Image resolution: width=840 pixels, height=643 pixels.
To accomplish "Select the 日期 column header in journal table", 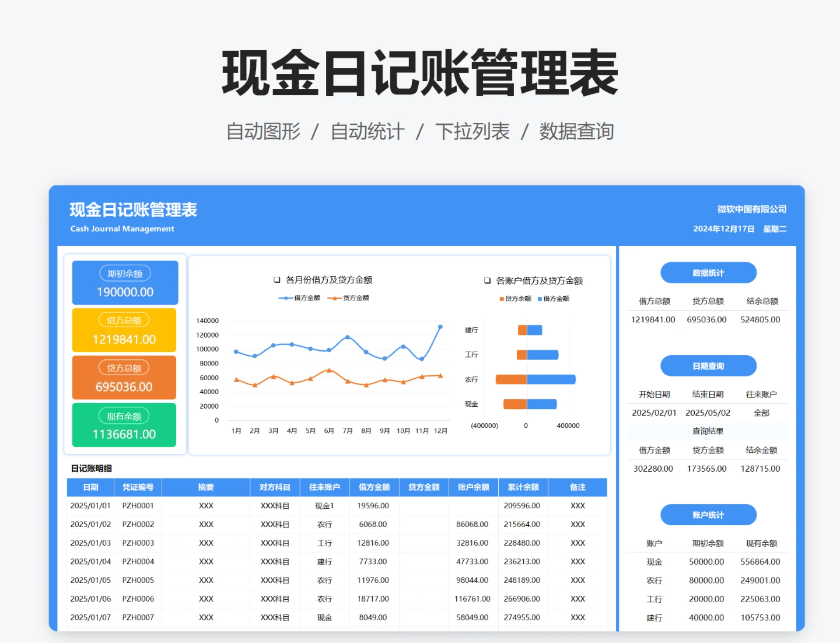I will [90, 487].
